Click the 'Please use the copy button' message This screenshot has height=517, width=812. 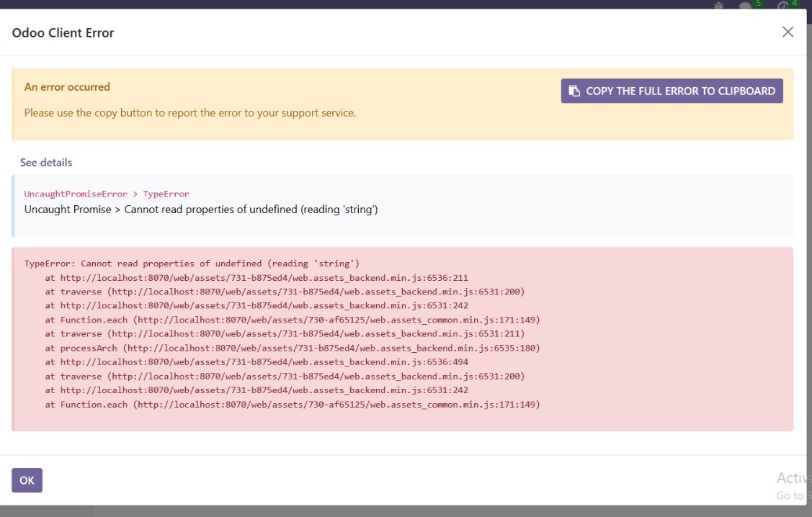click(190, 113)
